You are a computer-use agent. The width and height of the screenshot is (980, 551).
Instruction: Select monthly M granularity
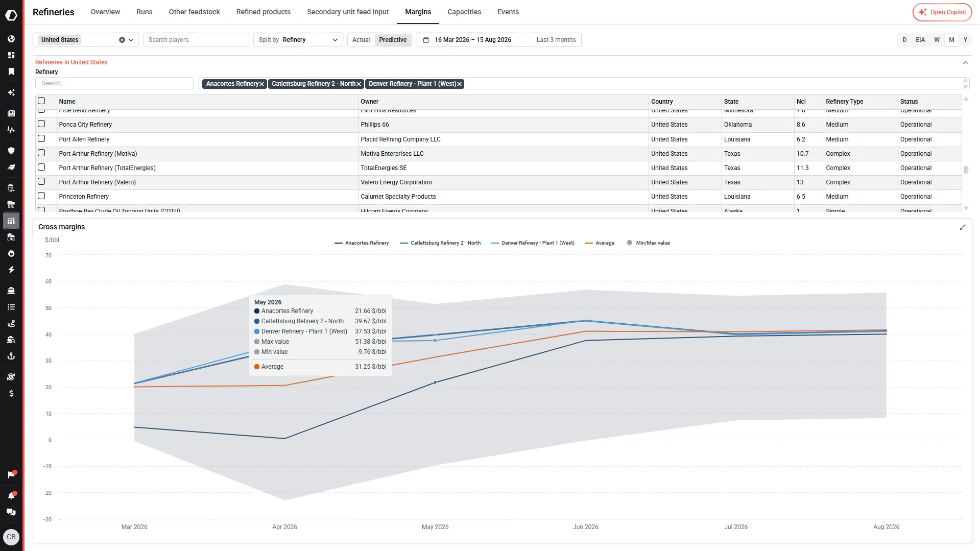click(951, 40)
